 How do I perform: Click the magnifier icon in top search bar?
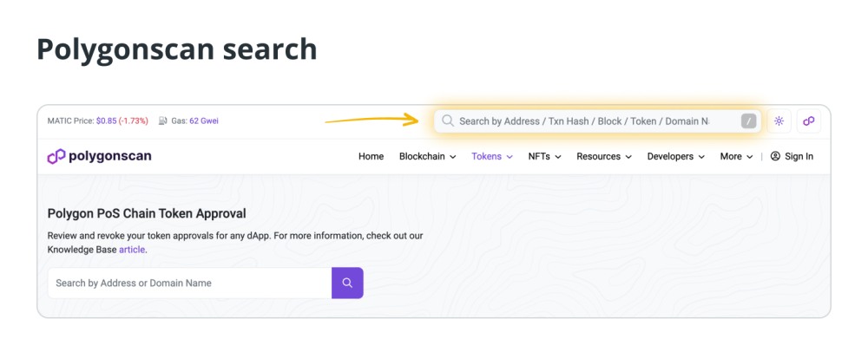click(x=448, y=121)
